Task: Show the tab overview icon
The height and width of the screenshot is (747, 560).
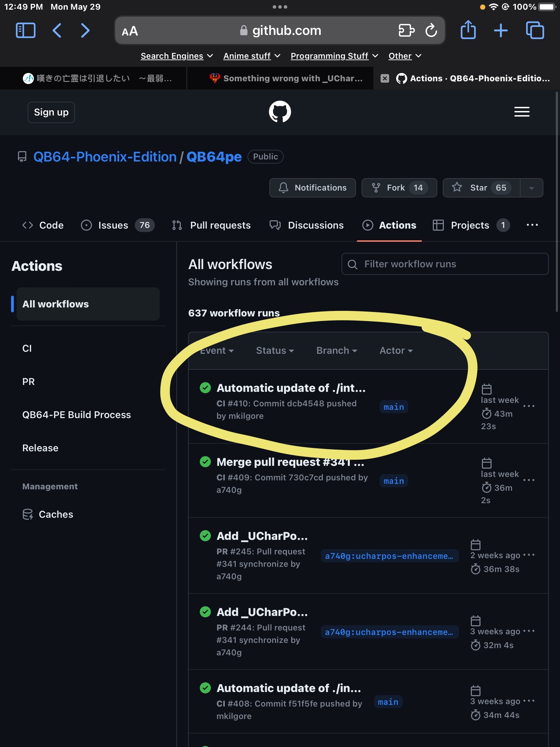Action: coord(535,30)
